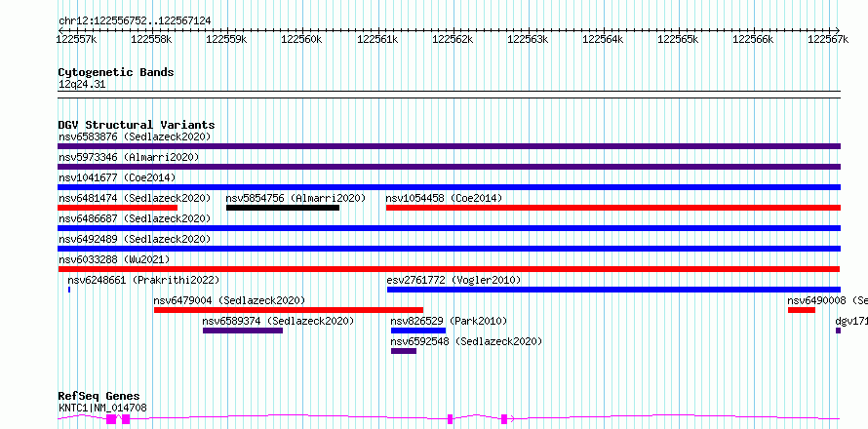Image resolution: width=868 pixels, height=429 pixels.
Task: Click the chr12:122556752..122567124 coordinate text
Action: (135, 21)
